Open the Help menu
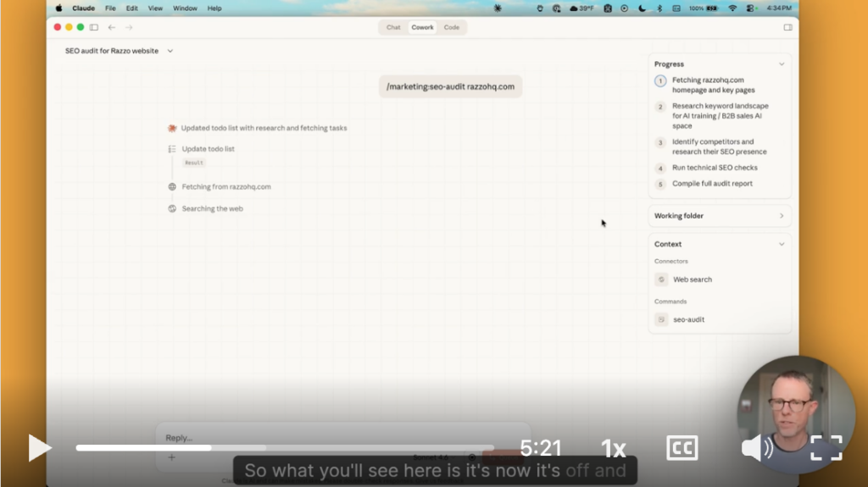 click(214, 8)
